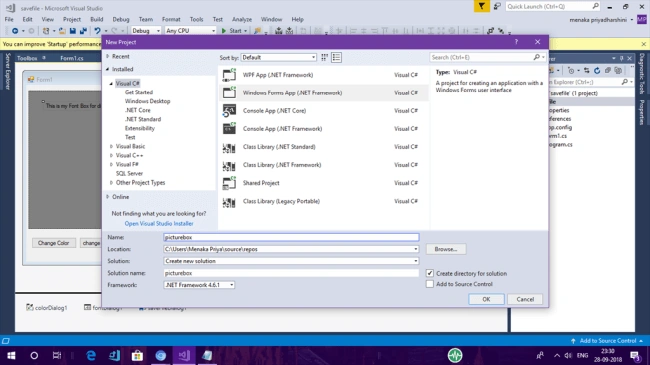Click the Browse... button
The height and width of the screenshot is (365, 650).
(446, 249)
